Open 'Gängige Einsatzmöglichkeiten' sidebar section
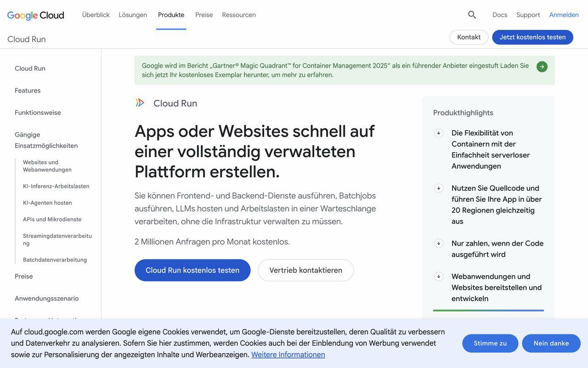This screenshot has height=368, width=588. pos(46,140)
